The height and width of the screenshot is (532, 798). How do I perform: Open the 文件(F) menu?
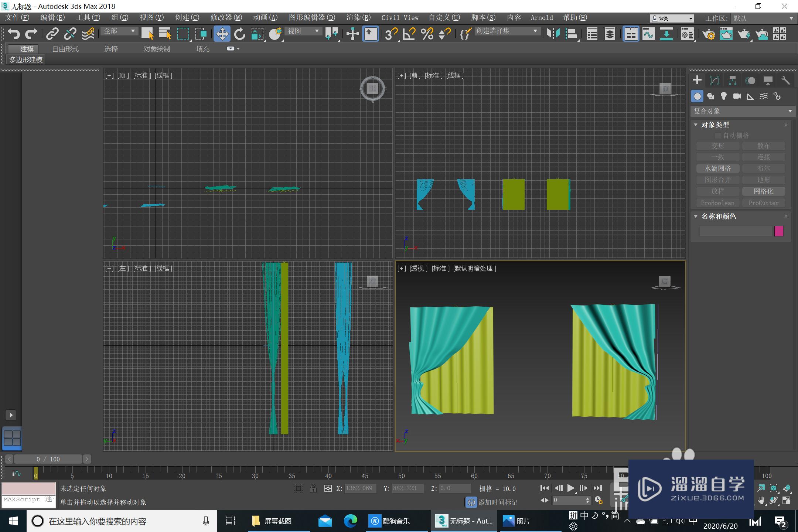[17, 18]
